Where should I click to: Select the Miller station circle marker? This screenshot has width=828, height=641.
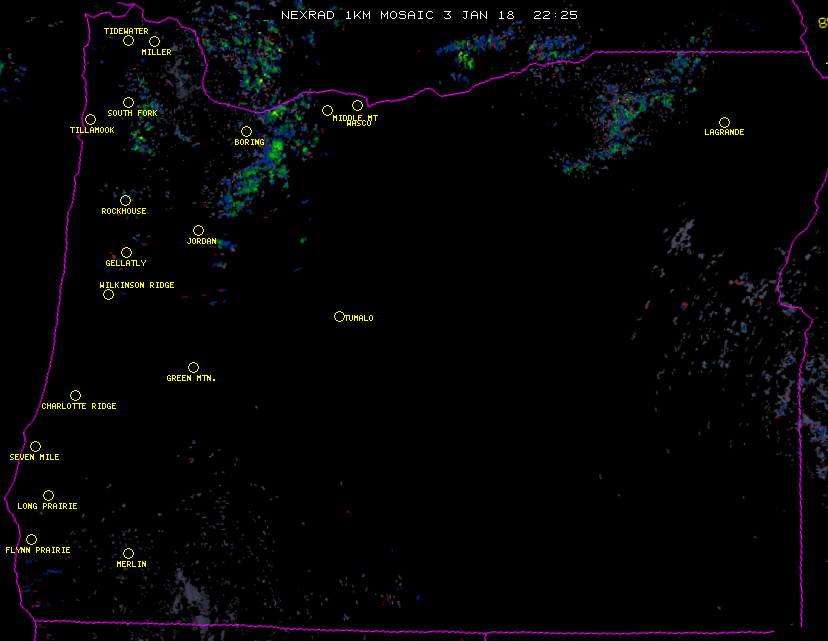[x=154, y=41]
